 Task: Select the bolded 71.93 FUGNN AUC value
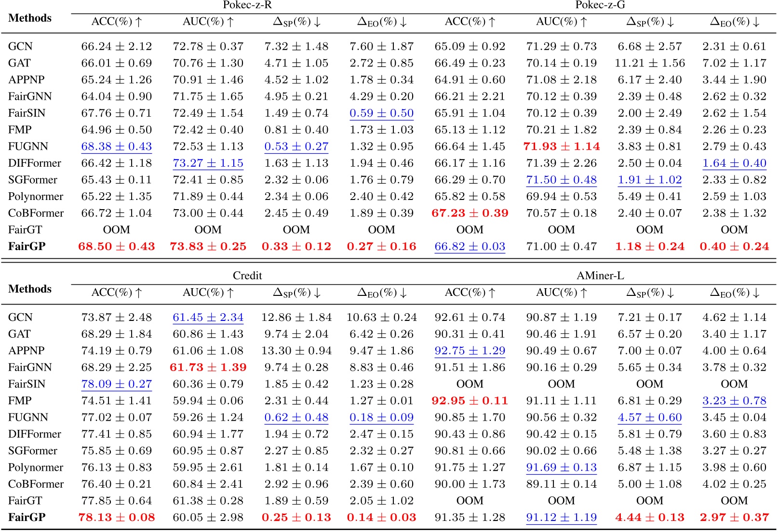561,146
